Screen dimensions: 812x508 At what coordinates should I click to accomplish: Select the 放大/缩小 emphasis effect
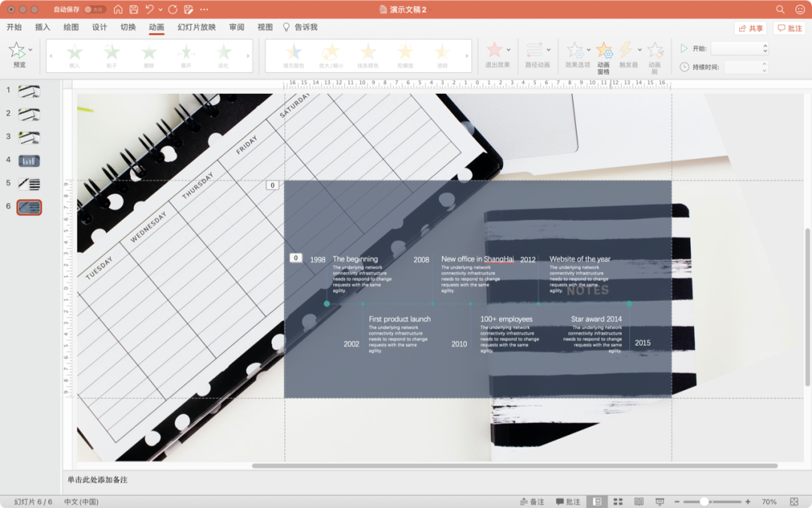tap(331, 56)
